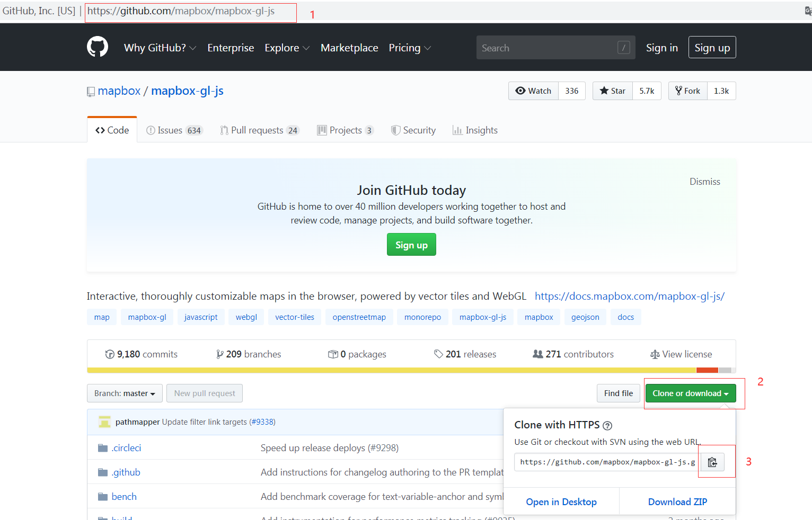Click Sign in in the header

click(661, 48)
